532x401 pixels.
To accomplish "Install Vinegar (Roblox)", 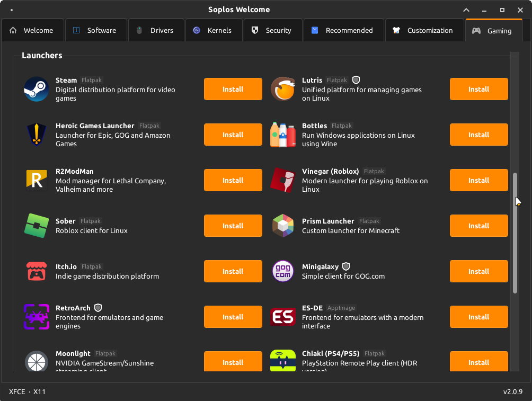I will tap(478, 180).
